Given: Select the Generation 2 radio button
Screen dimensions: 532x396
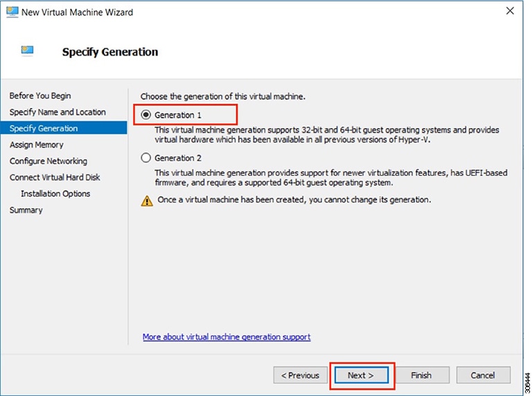Looking at the screenshot, I should [146, 158].
